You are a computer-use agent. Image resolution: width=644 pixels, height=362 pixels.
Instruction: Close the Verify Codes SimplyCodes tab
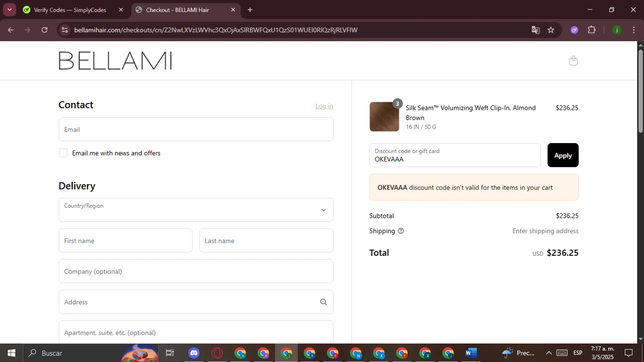point(121,9)
